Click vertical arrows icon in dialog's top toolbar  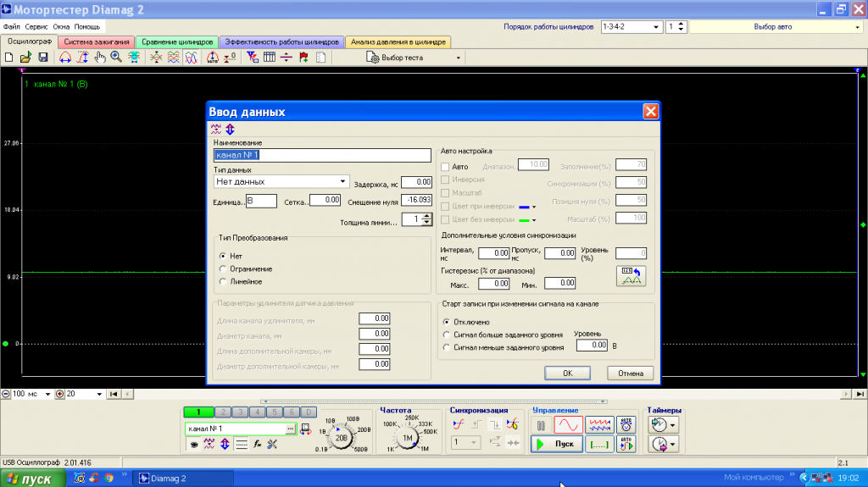click(231, 129)
